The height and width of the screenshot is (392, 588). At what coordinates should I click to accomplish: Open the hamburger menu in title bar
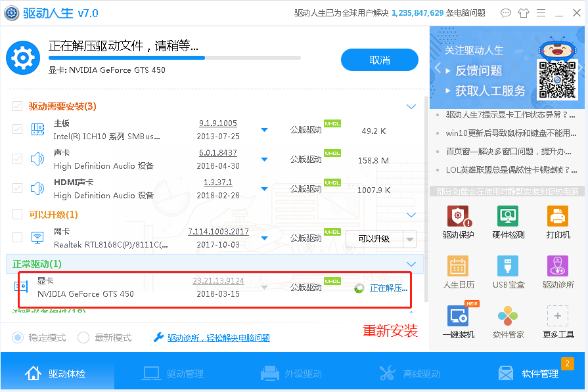pyautogui.click(x=541, y=13)
